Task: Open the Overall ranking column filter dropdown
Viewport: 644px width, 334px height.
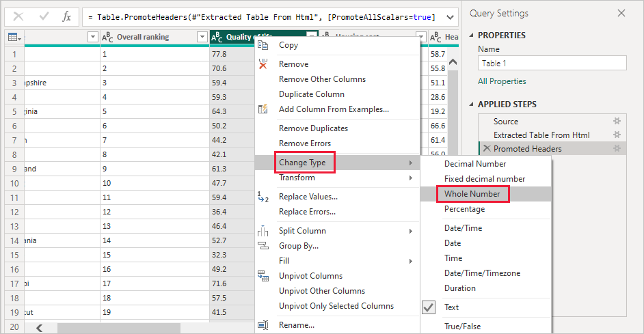Action: [x=202, y=37]
